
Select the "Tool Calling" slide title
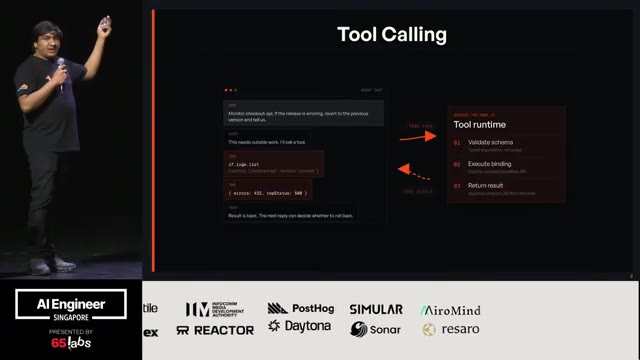tap(392, 35)
